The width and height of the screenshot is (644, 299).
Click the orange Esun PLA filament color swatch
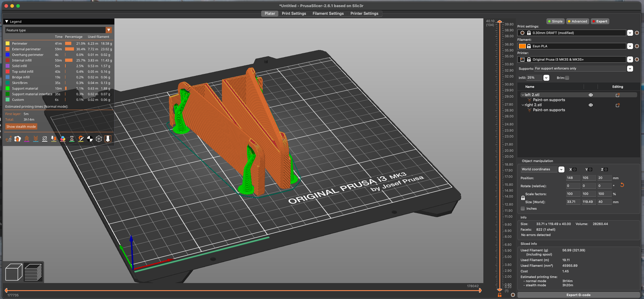click(522, 46)
